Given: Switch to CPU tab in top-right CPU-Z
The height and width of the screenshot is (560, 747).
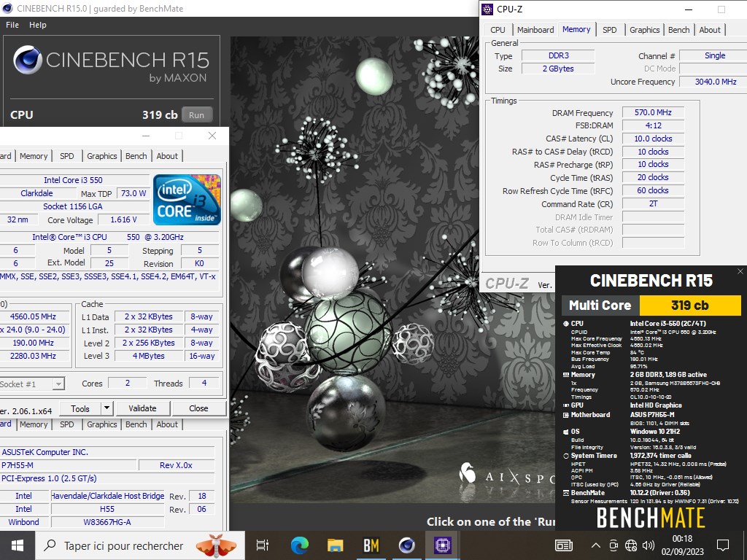Looking at the screenshot, I should [x=498, y=29].
